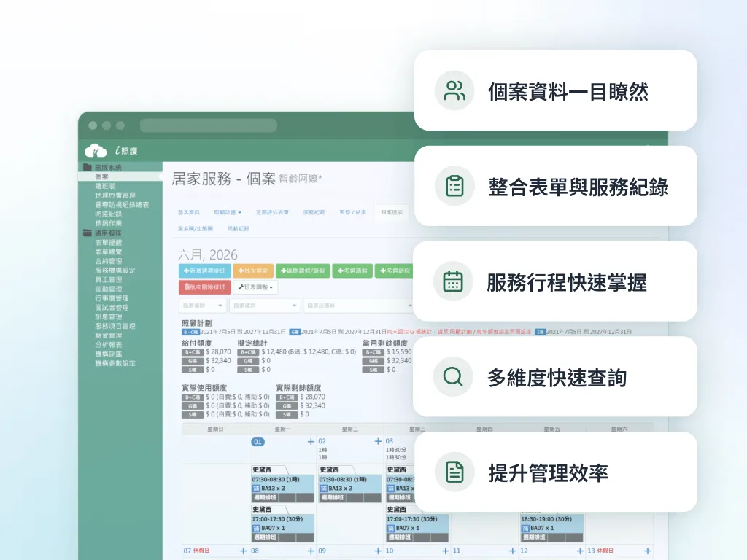Add a shift with plus icon on day 09
Image resolution: width=747 pixels, height=560 pixels.
coord(378,551)
